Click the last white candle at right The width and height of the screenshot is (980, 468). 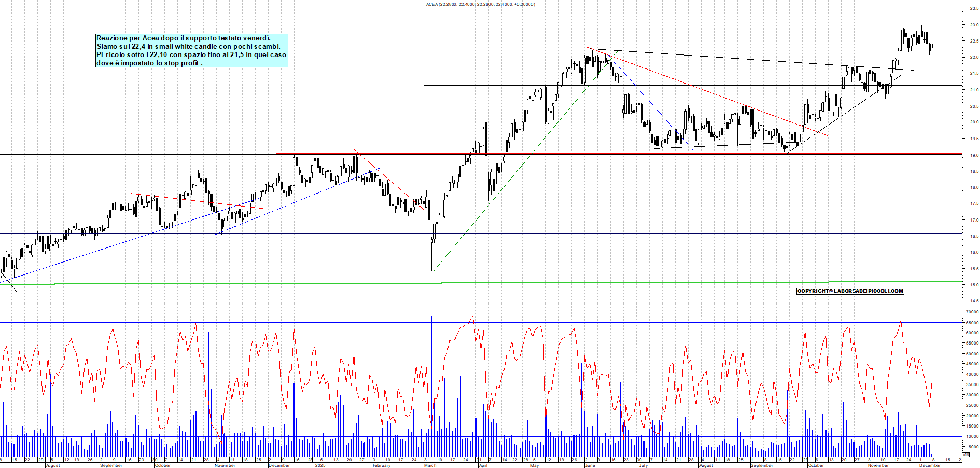tap(931, 46)
